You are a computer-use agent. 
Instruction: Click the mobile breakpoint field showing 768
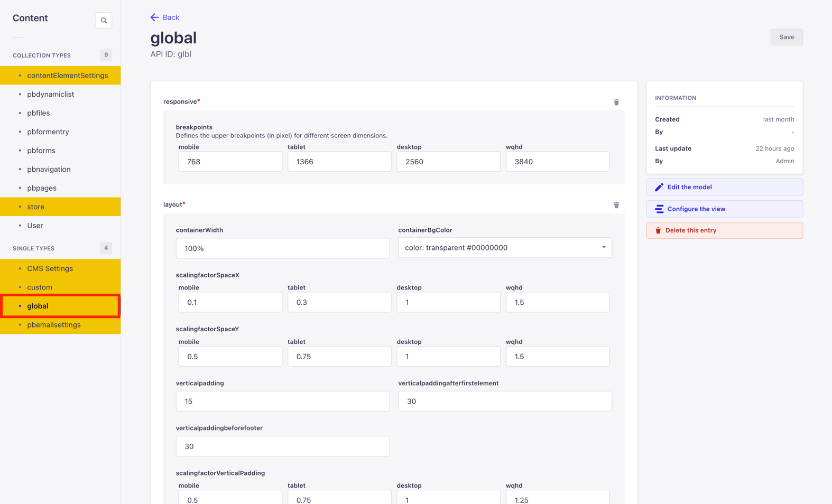click(x=230, y=162)
